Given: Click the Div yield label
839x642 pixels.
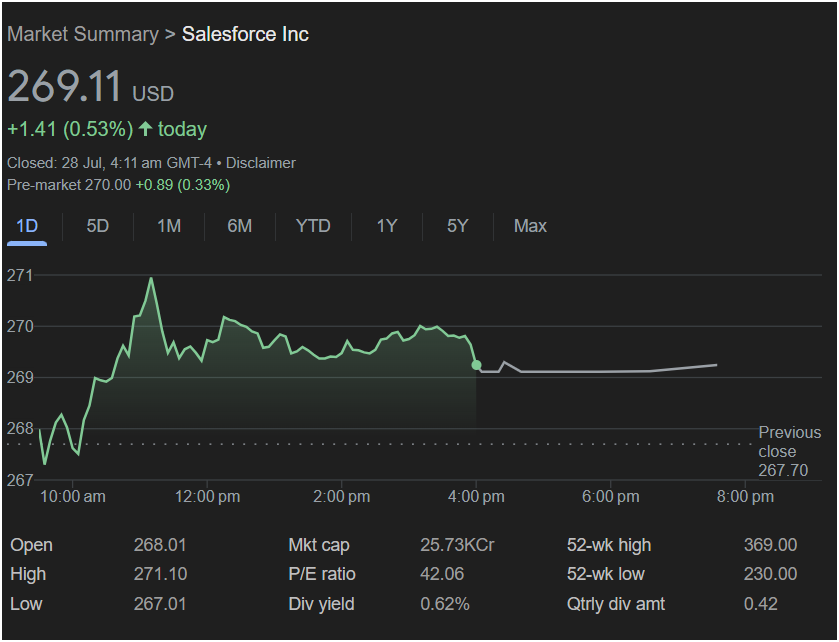Looking at the screenshot, I should pyautogui.click(x=321, y=603).
